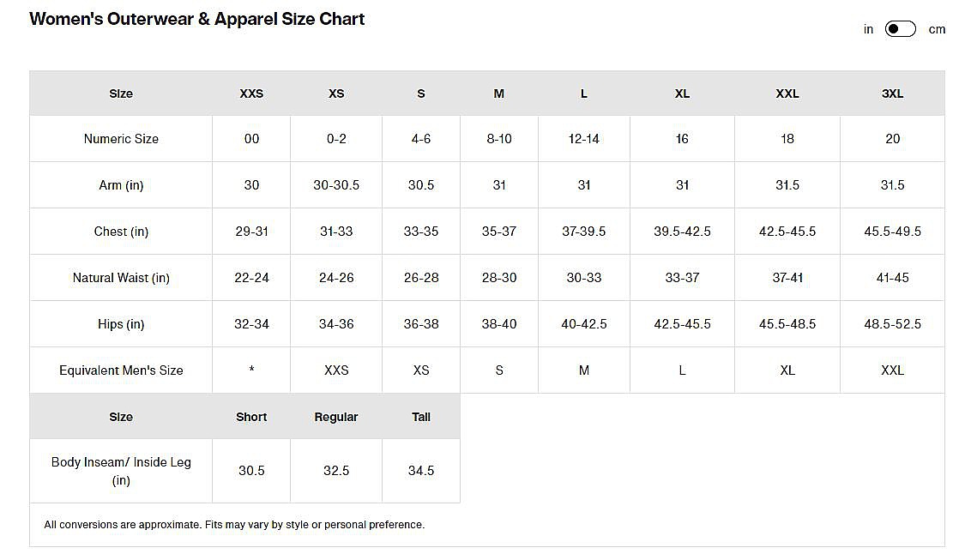
Task: Click the "All conversions are approximate" note
Action: [x=234, y=524]
